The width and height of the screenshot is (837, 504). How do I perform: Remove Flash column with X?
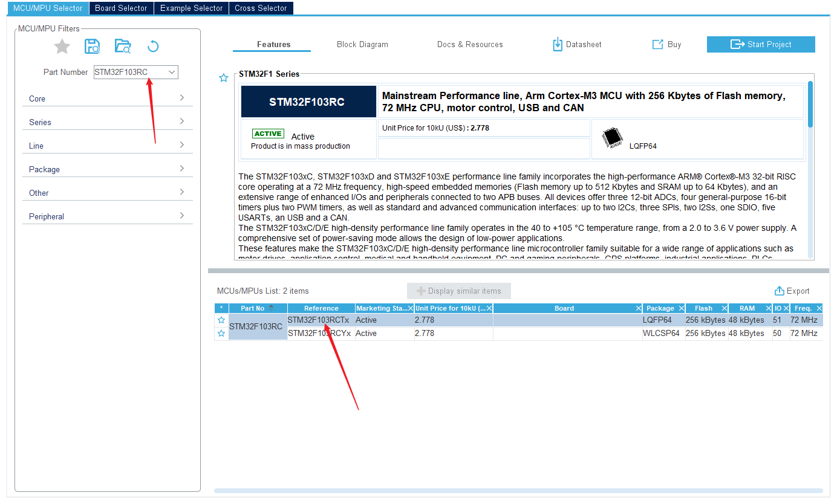tap(724, 308)
